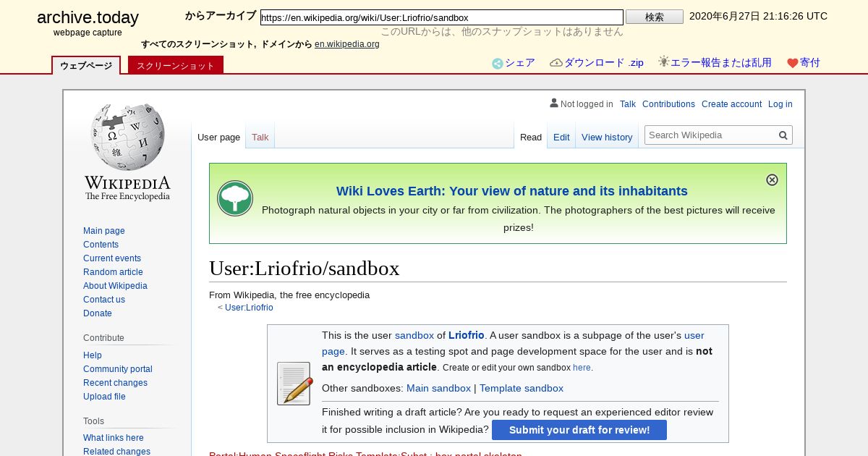Image resolution: width=868 pixels, height=456 pixels.
Task: Click the ダウンロード .zip link
Action: click(x=603, y=63)
